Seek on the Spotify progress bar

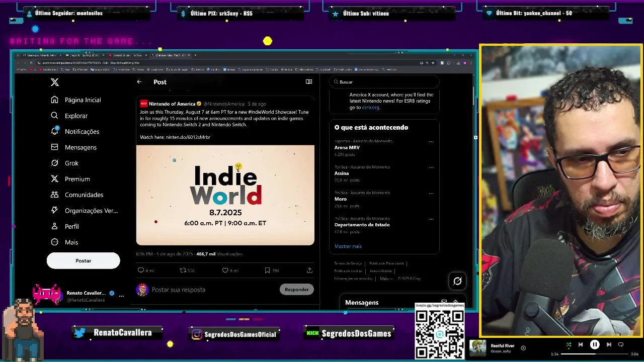pyautogui.click(x=594, y=354)
